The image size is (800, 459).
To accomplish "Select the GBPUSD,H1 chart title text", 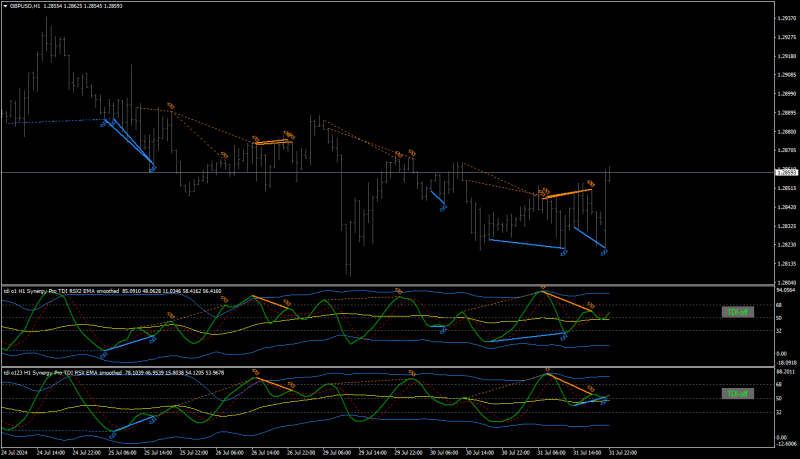I will [x=25, y=6].
